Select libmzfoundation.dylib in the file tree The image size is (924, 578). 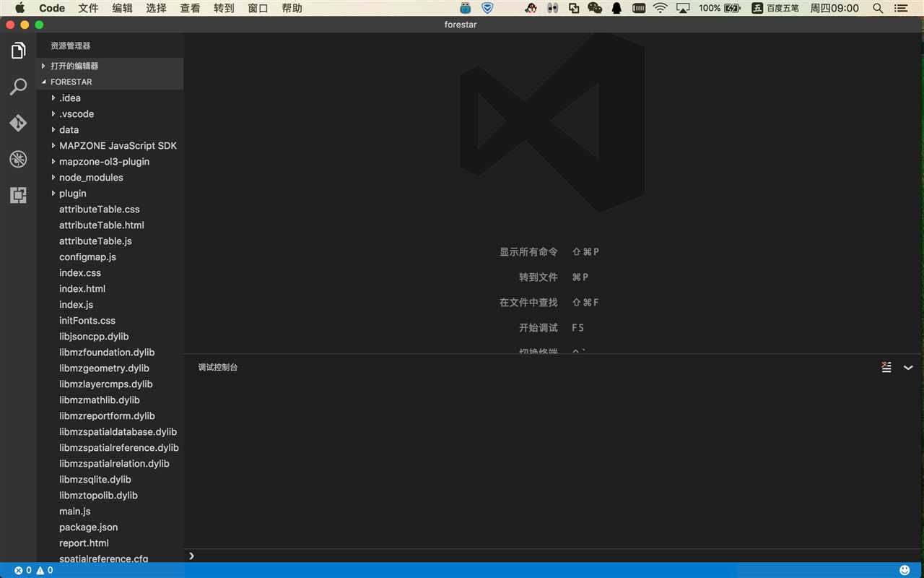[110, 352]
